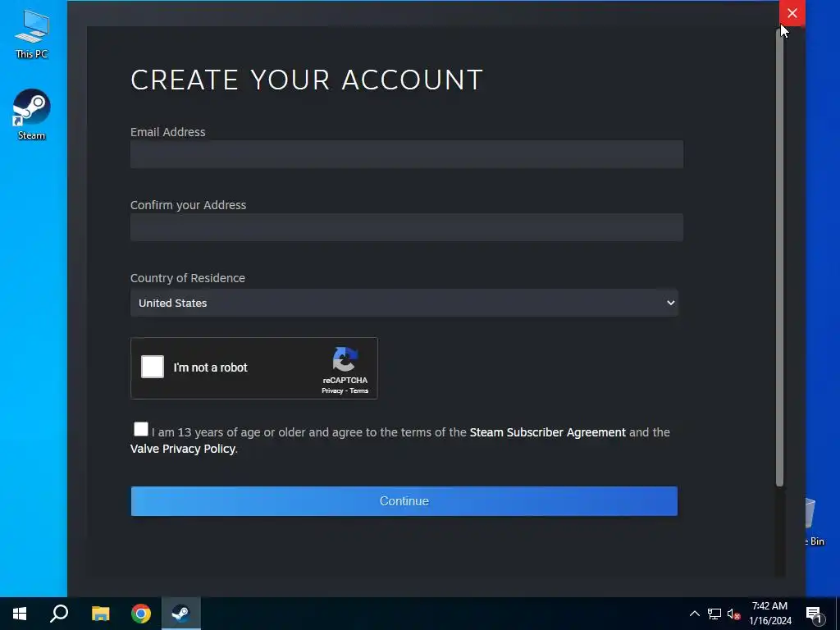This screenshot has height=630, width=840.
Task: Open reCAPTCHA Terms link
Action: pos(359,390)
